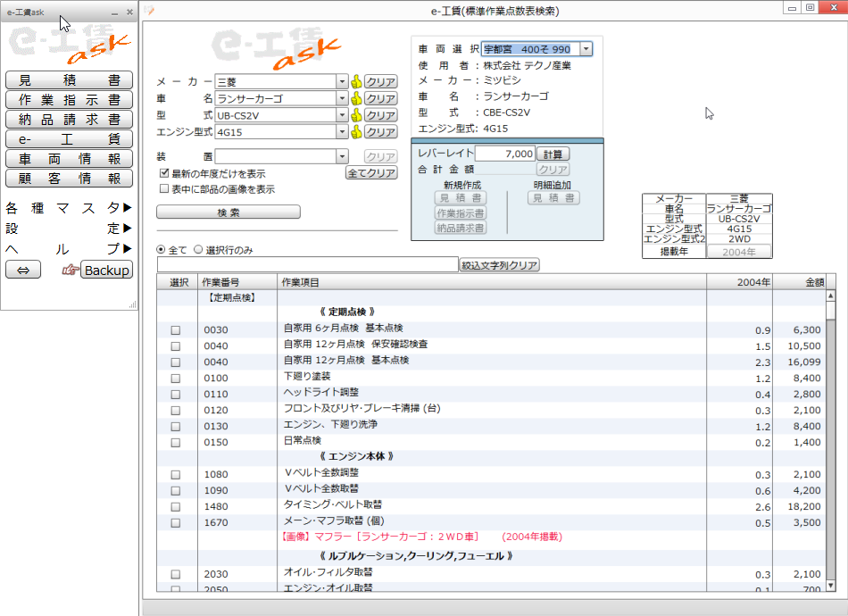Click メーン・マフラ取替 (個) row text
This screenshot has height=616, width=848.
click(x=334, y=520)
